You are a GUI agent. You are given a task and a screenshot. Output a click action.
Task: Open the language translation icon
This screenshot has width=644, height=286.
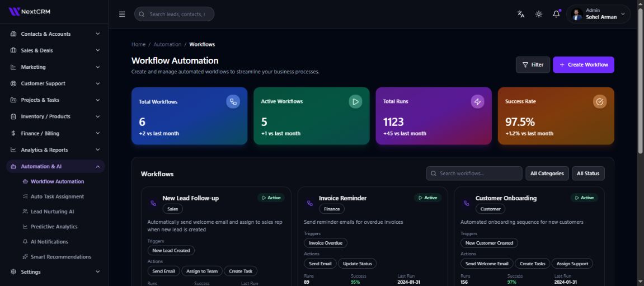[521, 14]
